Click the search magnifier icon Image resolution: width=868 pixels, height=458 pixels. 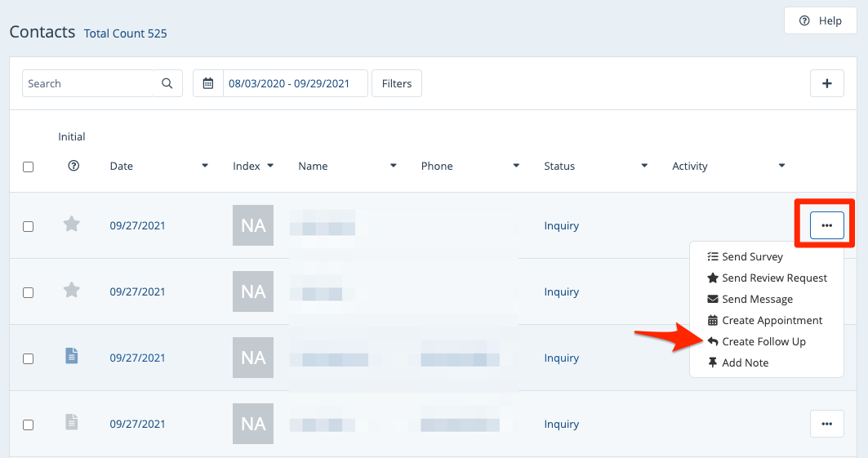(x=167, y=83)
